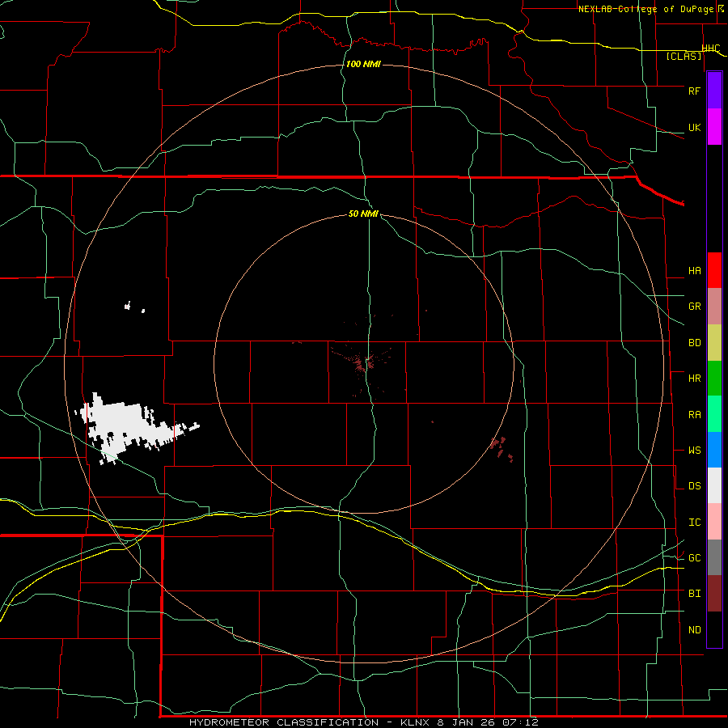Click the '50 NMI' range ring label

pos(363,214)
